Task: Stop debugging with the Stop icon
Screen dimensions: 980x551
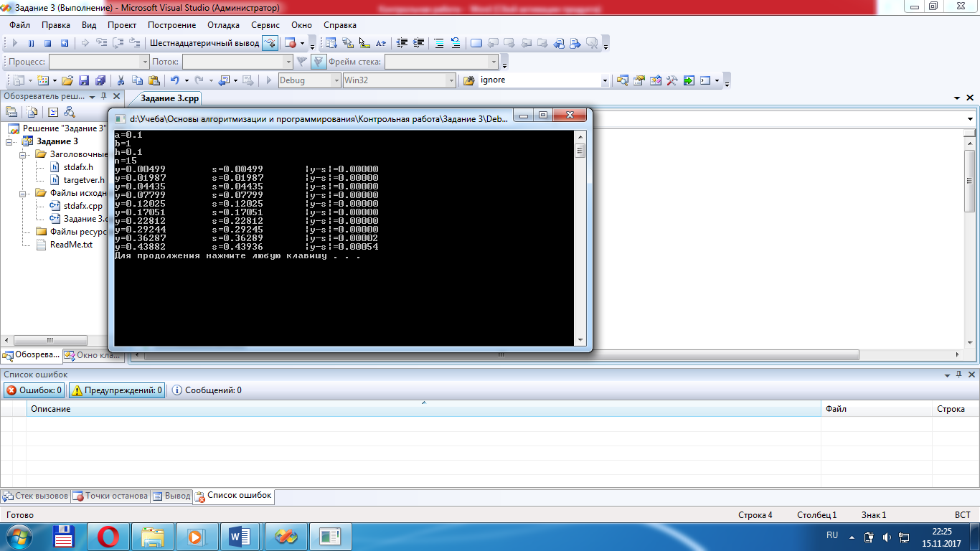Action: pyautogui.click(x=47, y=43)
